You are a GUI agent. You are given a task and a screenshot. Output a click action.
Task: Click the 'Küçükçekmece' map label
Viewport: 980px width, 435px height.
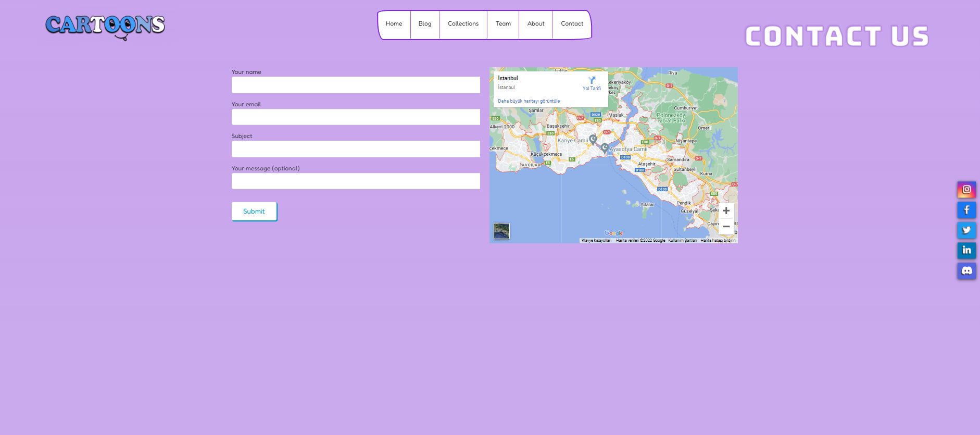point(546,154)
